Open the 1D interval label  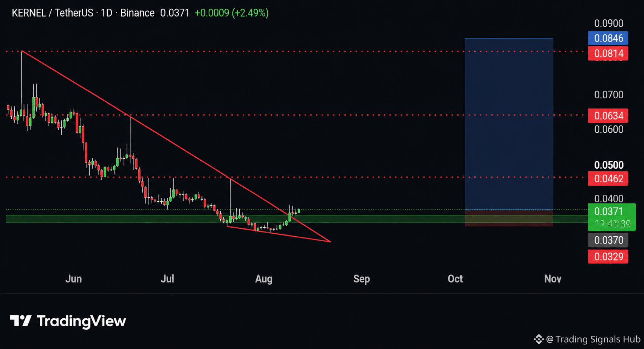pyautogui.click(x=107, y=13)
